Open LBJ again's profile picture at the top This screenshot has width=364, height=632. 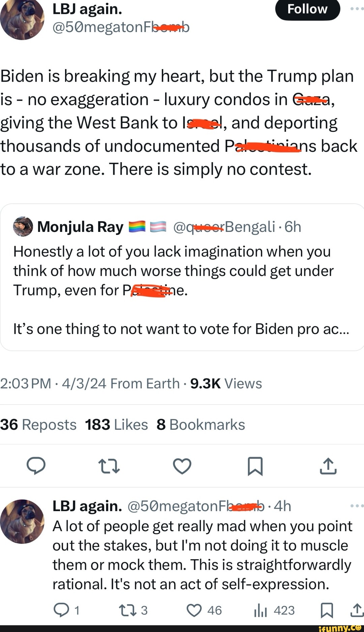22,19
